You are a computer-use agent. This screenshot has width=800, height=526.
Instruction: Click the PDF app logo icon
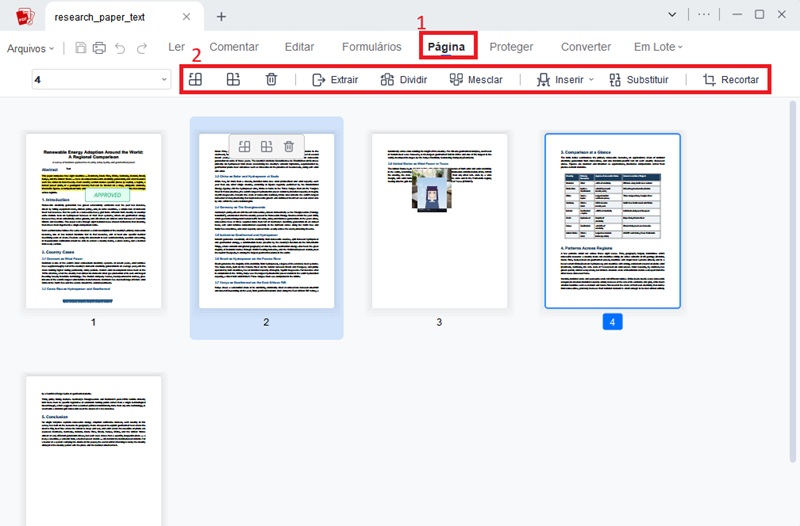(25, 17)
